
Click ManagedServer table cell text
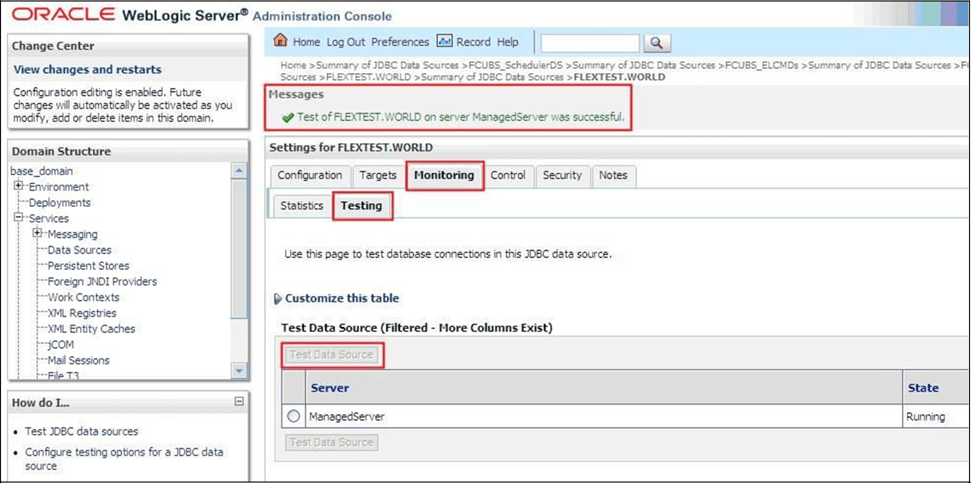click(347, 417)
